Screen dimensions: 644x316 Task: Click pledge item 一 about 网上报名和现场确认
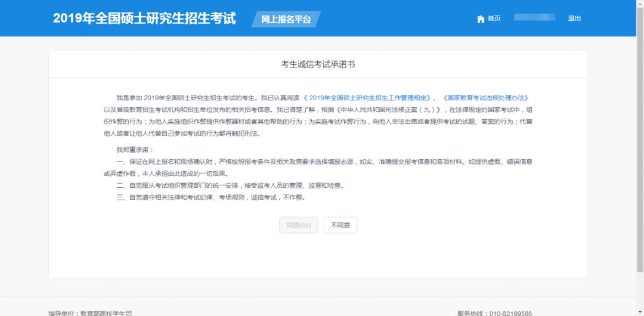[318, 168]
